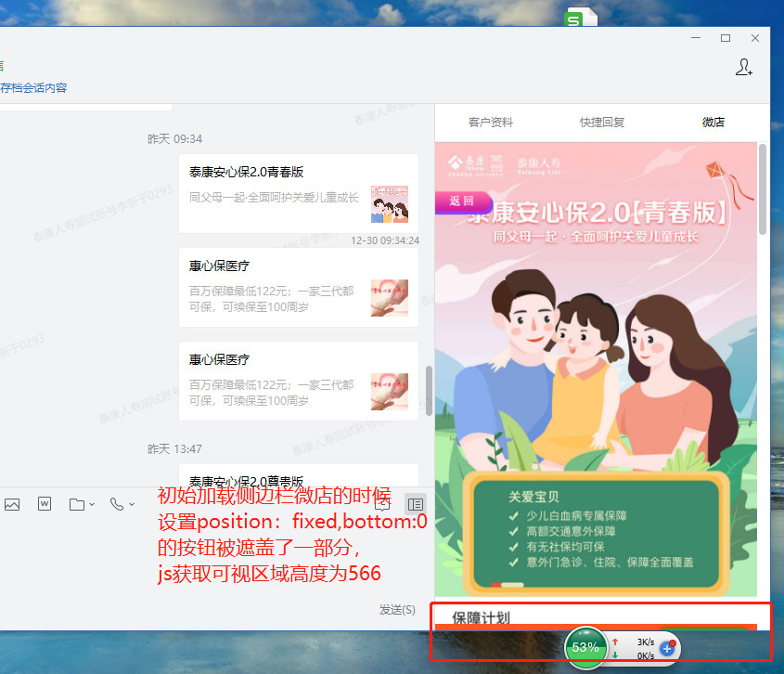Click the 微店 sidebar page scrollbar

coord(763,189)
